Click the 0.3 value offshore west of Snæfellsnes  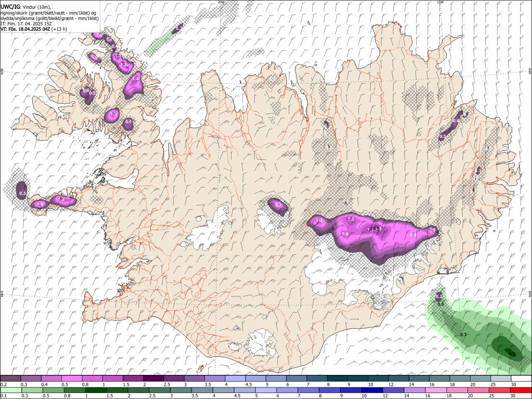(22, 193)
